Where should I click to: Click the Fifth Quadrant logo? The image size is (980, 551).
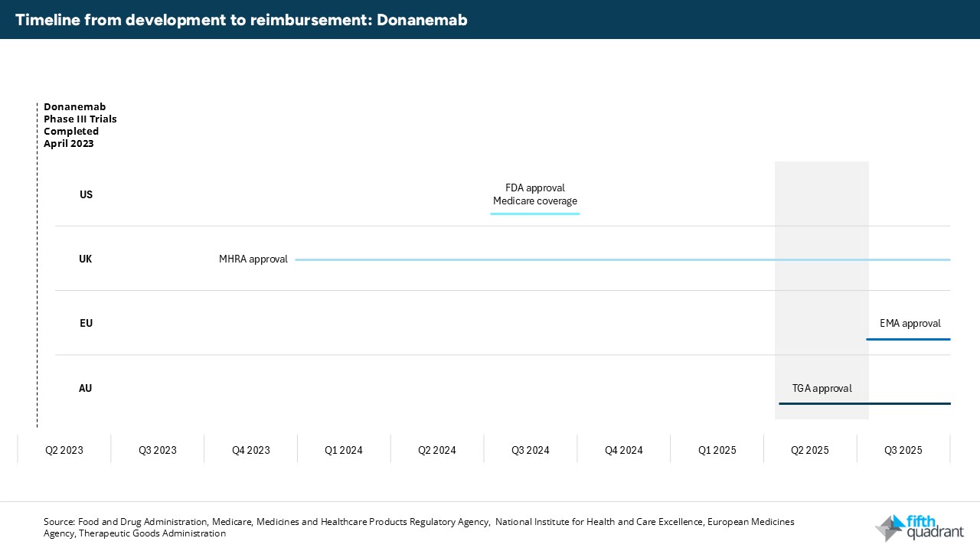(x=920, y=527)
